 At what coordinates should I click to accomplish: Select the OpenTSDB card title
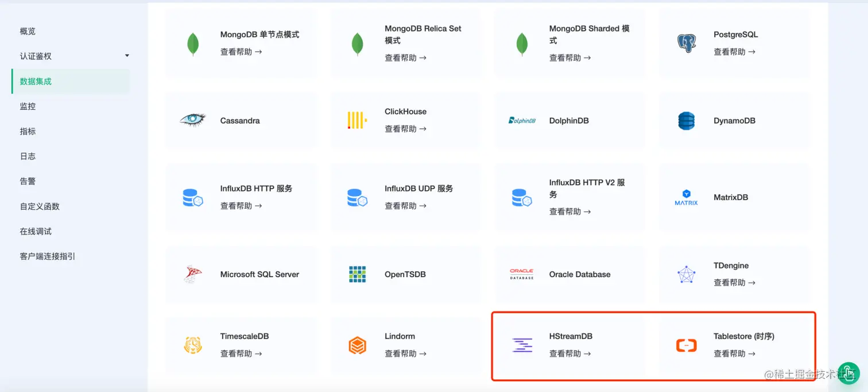click(x=405, y=274)
